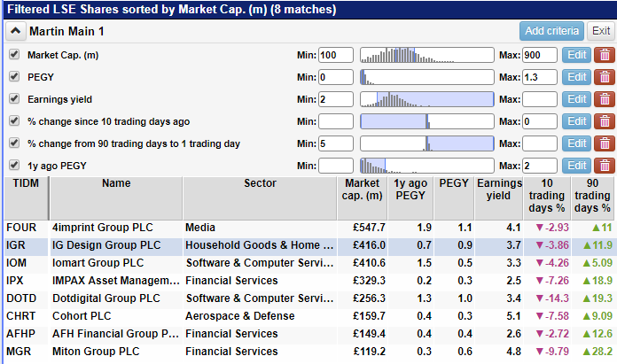
Task: Click the PEGY Min field showing 0
Action: click(x=336, y=77)
